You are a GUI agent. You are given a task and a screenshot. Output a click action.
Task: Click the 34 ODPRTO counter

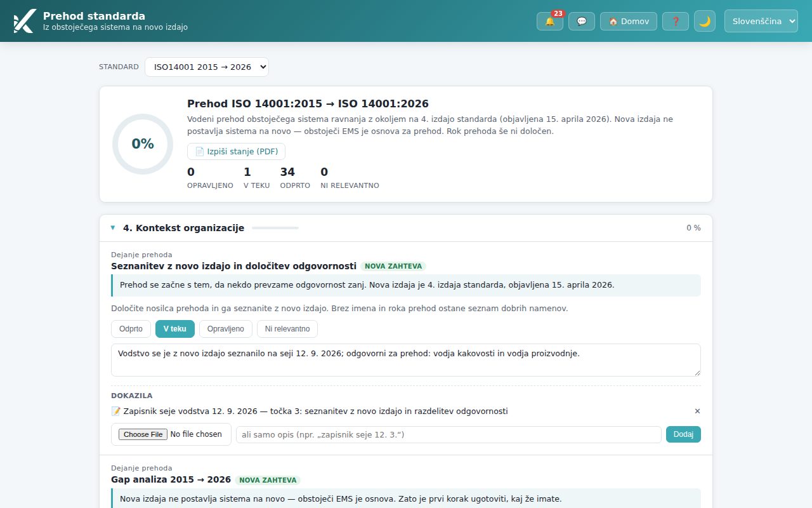(x=295, y=178)
